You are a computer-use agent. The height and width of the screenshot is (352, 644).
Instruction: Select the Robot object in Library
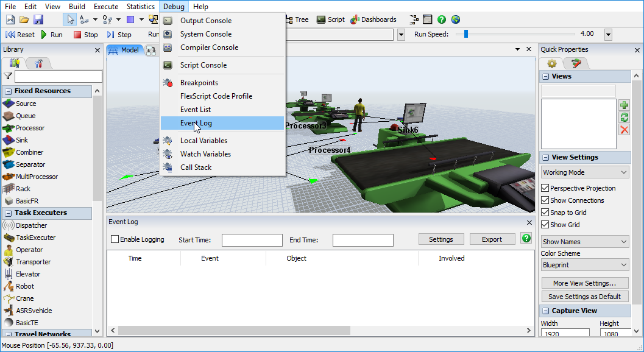tap(25, 286)
